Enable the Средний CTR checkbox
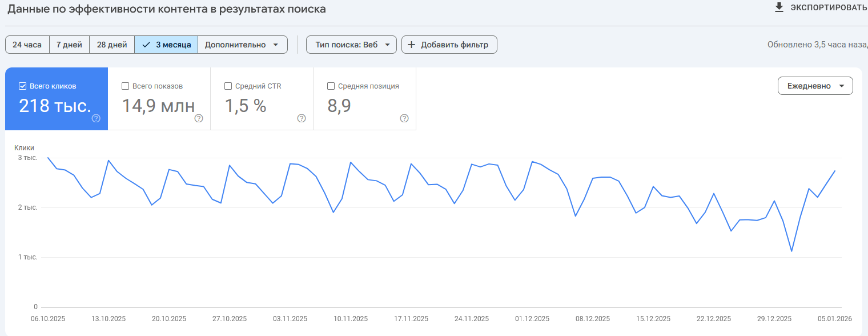The image size is (868, 336). click(228, 86)
